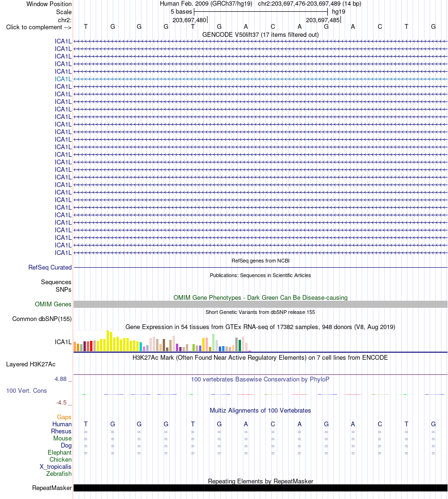Click the 203,697,480 coordinate marker

(190, 20)
